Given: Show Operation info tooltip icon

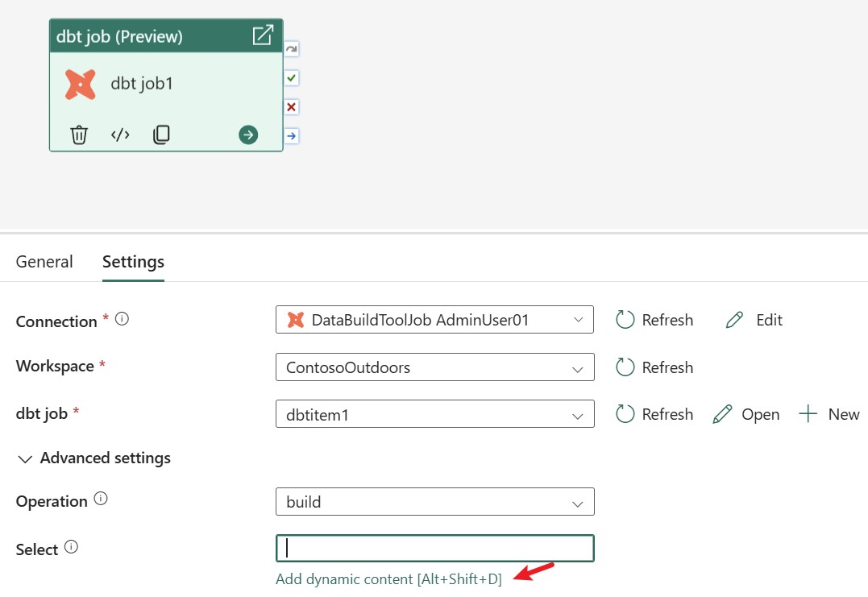Looking at the screenshot, I should click(x=100, y=499).
